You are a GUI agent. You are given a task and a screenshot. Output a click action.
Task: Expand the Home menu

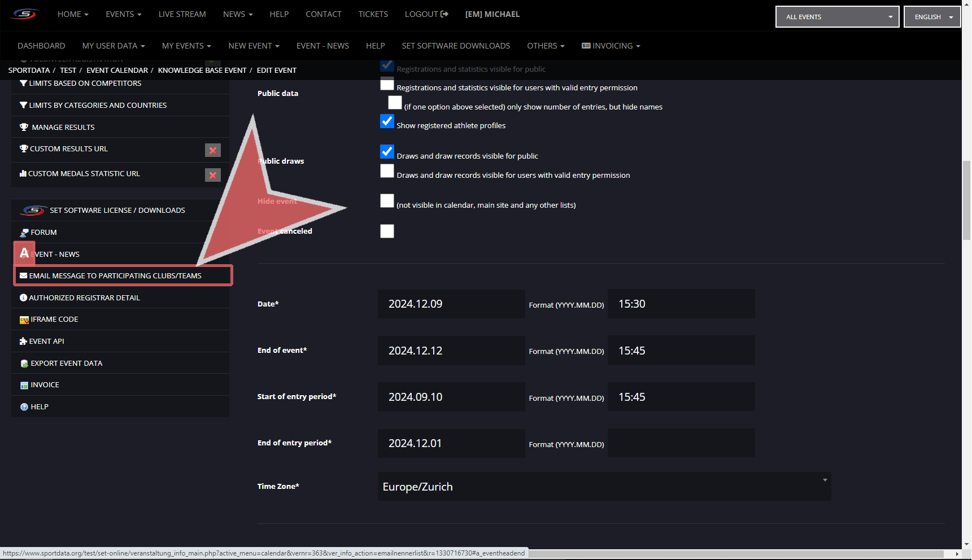click(x=73, y=14)
